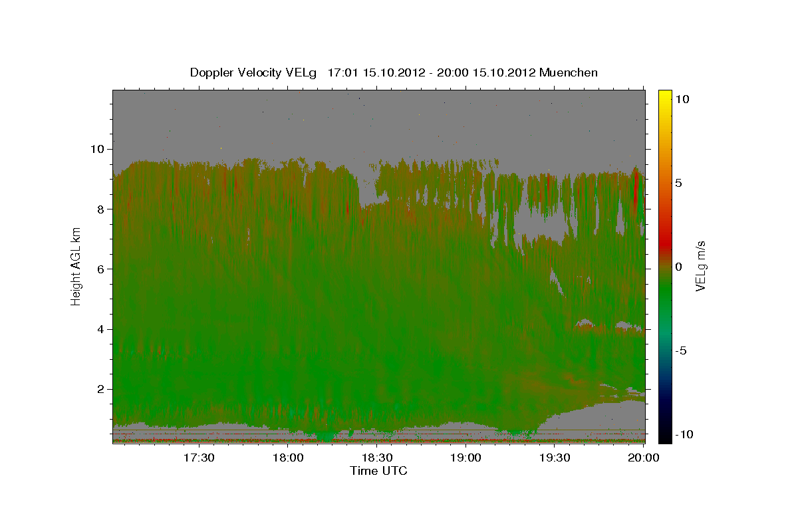Image resolution: width=798 pixels, height=532 pixels.
Task: Click the '20:00' time tick label
Action: 644,458
